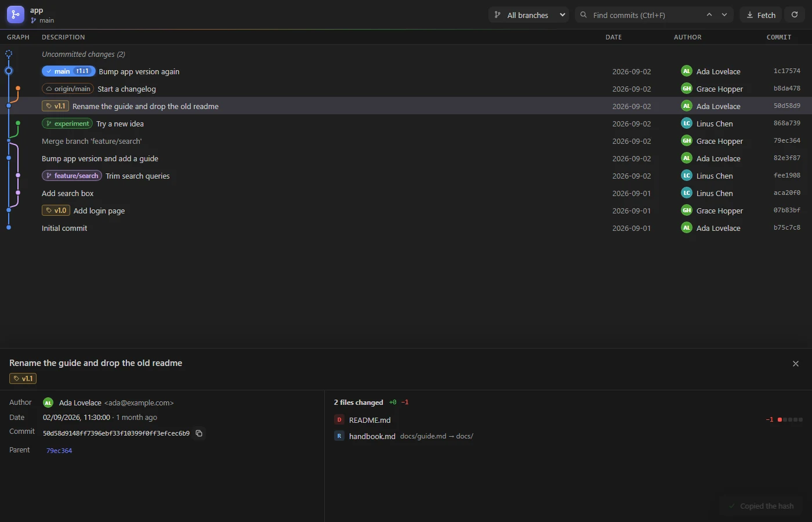Close the commit details panel
The height and width of the screenshot is (522, 812).
click(x=796, y=364)
